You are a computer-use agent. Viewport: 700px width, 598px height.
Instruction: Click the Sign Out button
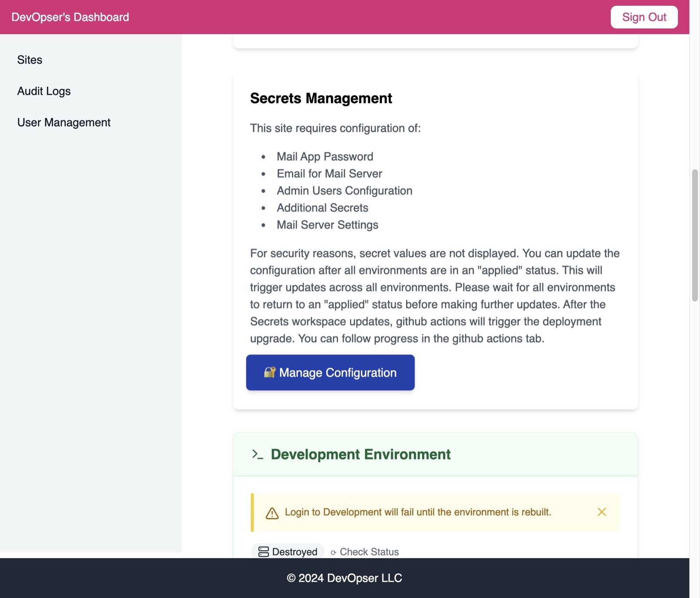(x=644, y=17)
